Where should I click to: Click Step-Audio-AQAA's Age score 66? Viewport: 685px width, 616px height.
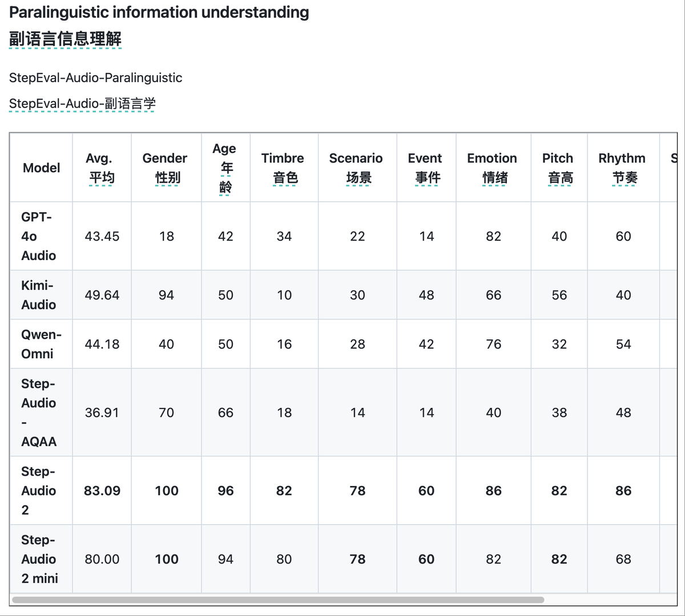225,412
